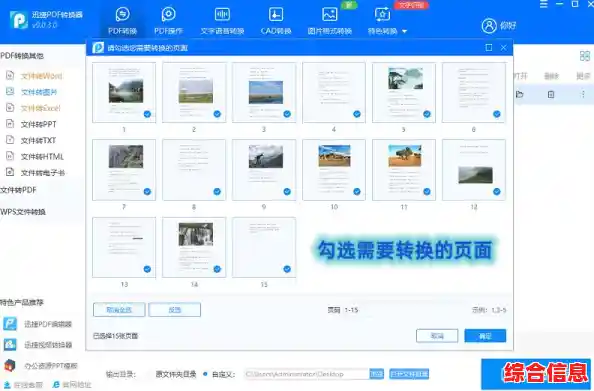Open 迅捷PDF编辑器 recommended product

click(38, 324)
